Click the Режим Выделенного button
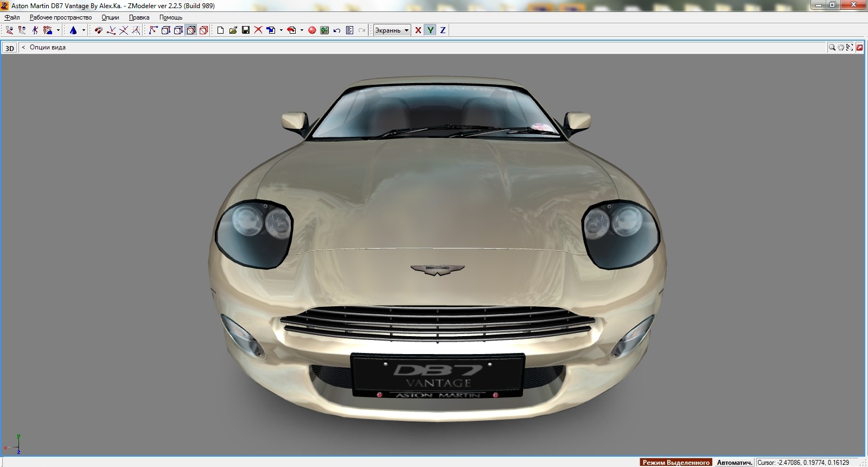This screenshot has height=467, width=868. [676, 463]
